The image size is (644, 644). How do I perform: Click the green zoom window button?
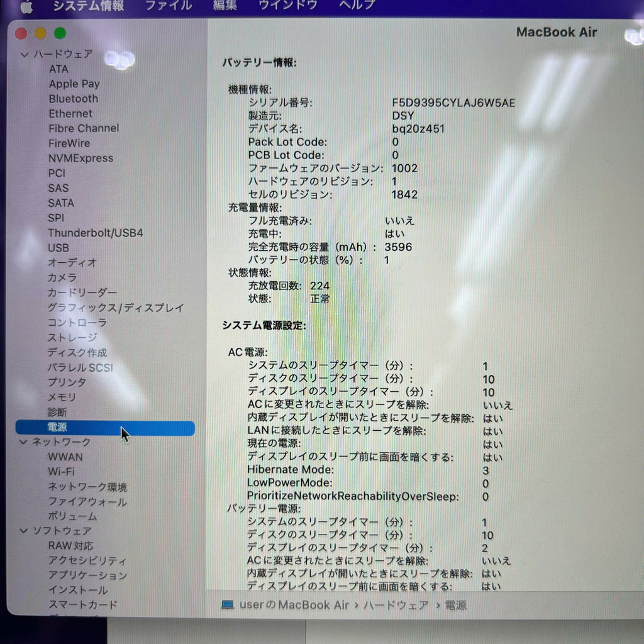point(60,33)
